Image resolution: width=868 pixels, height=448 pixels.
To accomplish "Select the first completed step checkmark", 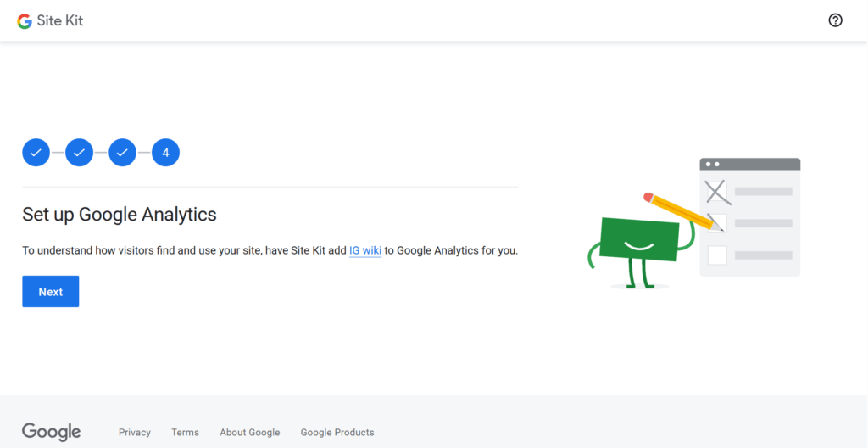I will coord(36,153).
